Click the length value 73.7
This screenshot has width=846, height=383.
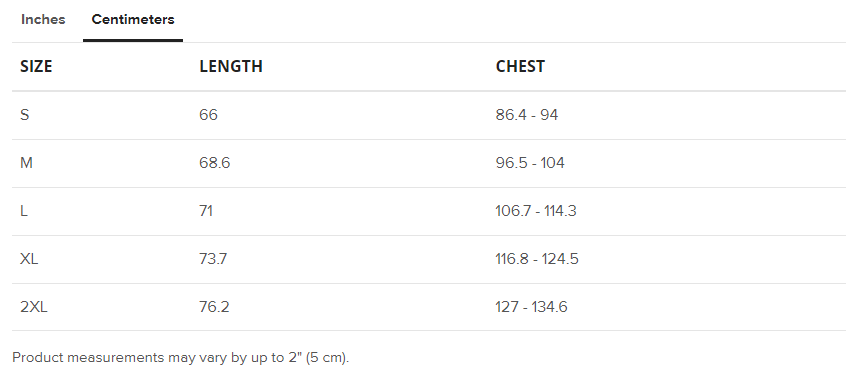pyautogui.click(x=213, y=259)
